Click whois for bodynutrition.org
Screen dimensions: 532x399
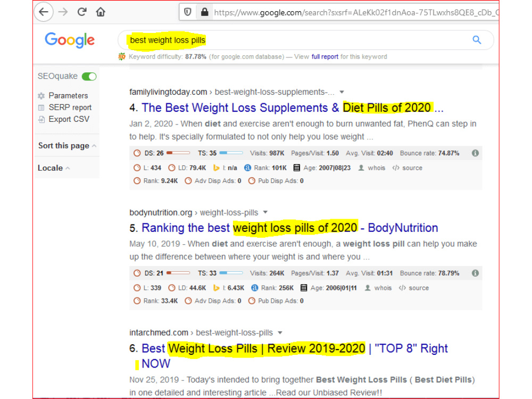click(383, 288)
